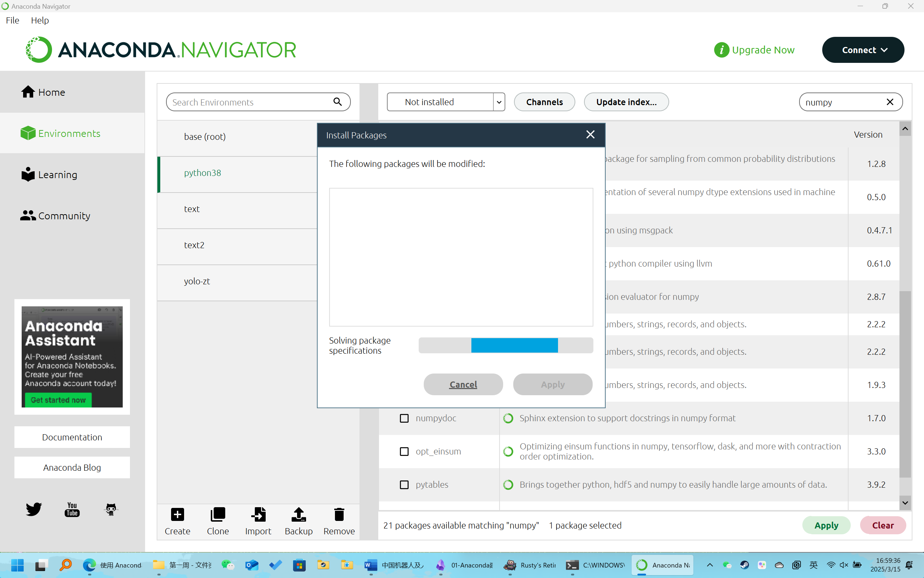Image resolution: width=924 pixels, height=578 pixels.
Task: Click the Create environment icon
Action: pos(178,514)
